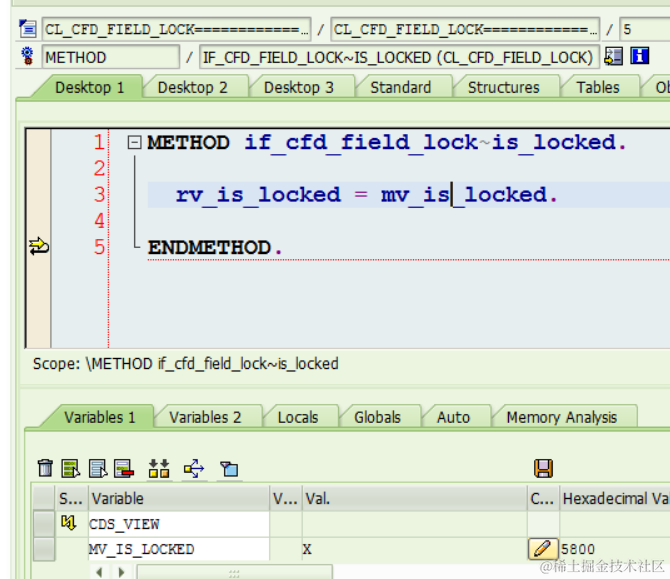Select the Variables 2 tab
Image resolution: width=670 pixels, height=579 pixels.
click(205, 417)
